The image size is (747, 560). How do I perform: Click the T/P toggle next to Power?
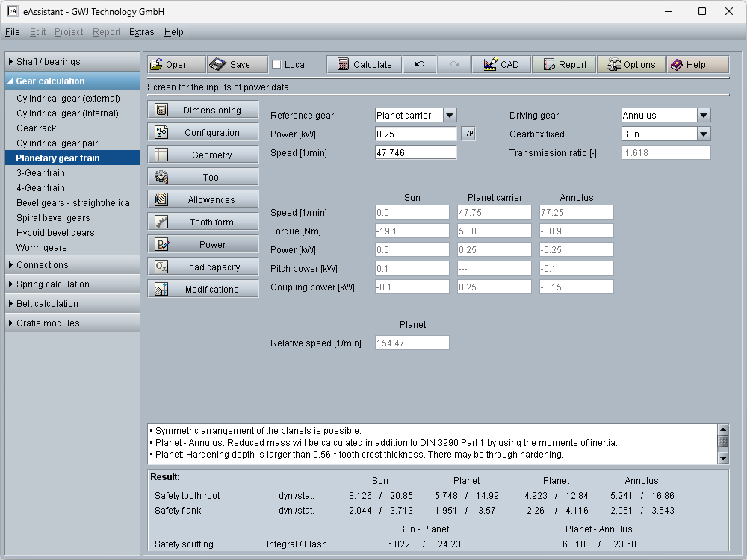coord(468,134)
